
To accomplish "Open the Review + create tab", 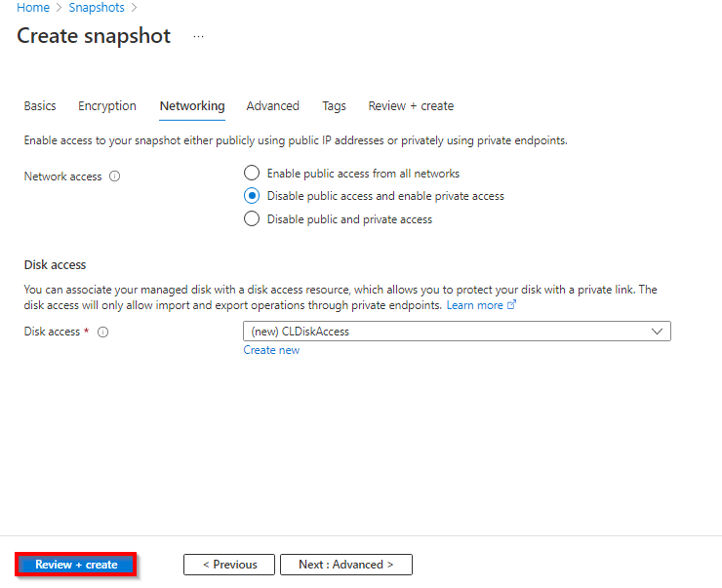I will (411, 106).
